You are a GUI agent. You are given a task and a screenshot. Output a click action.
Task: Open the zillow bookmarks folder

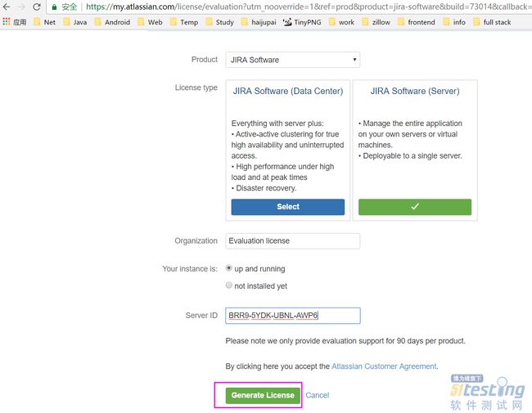376,22
